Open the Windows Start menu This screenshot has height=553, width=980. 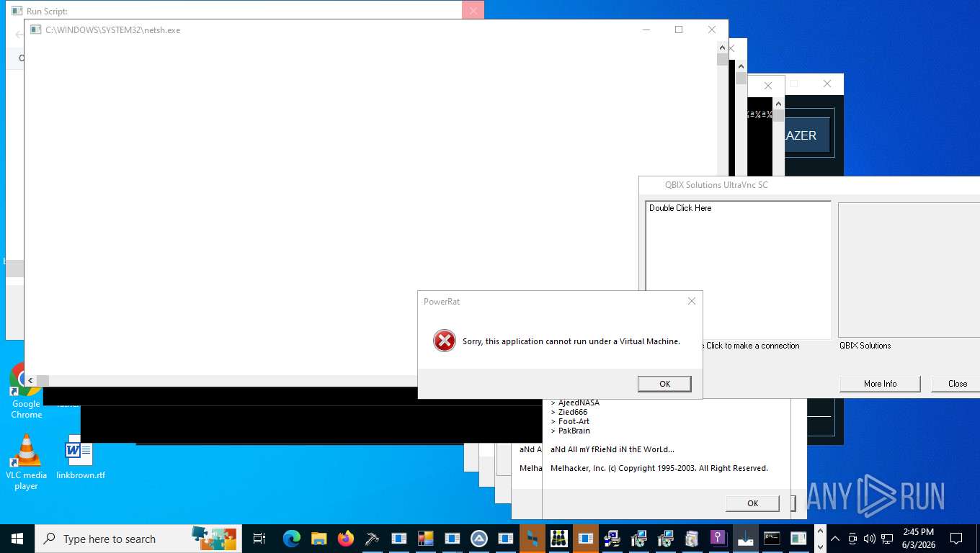click(17, 539)
